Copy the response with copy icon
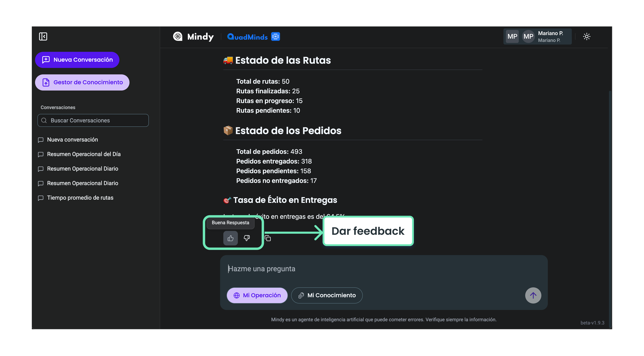 268,238
